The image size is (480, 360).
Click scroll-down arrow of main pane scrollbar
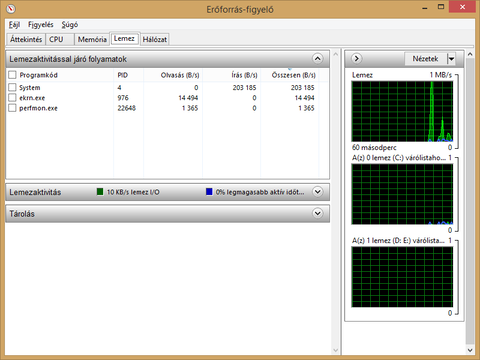point(336,350)
